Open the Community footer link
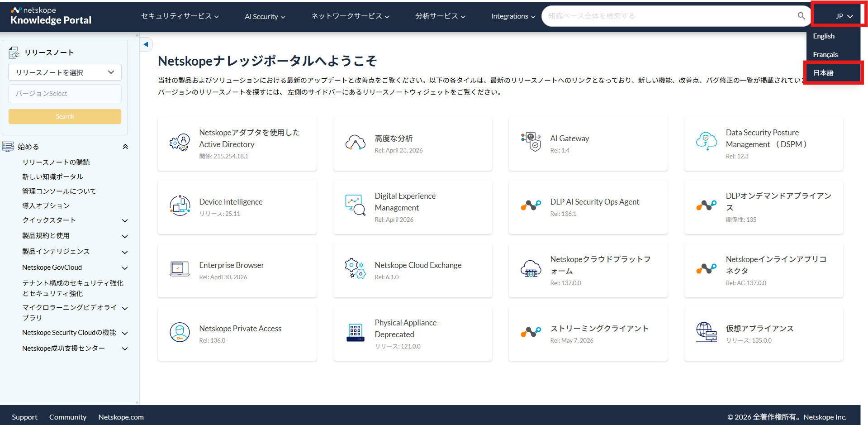Screen dimensions: 868x425 click(68, 417)
